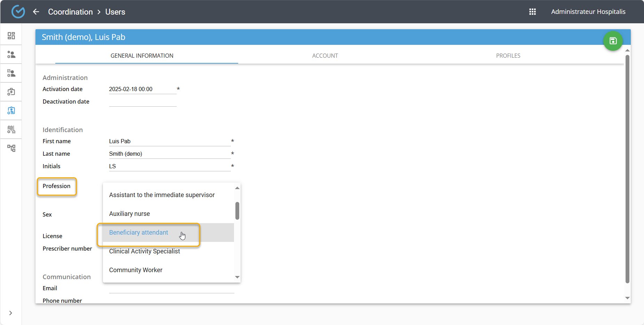Viewport: 644px width, 325px height.
Task: Click the asterisk person settings sidebar icon
Action: (11, 55)
